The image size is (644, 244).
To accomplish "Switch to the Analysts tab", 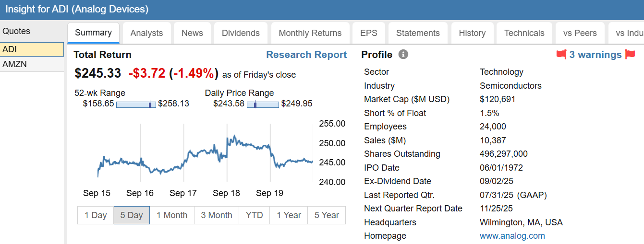I will (x=146, y=33).
